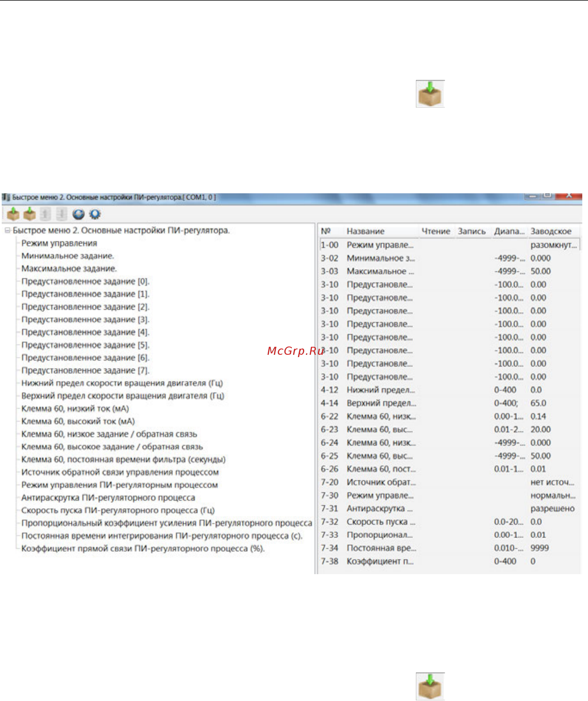Viewport: 588px width, 701px height.
Task: Select Предустановленное задание [0] tree item
Action: pyautogui.click(x=85, y=281)
